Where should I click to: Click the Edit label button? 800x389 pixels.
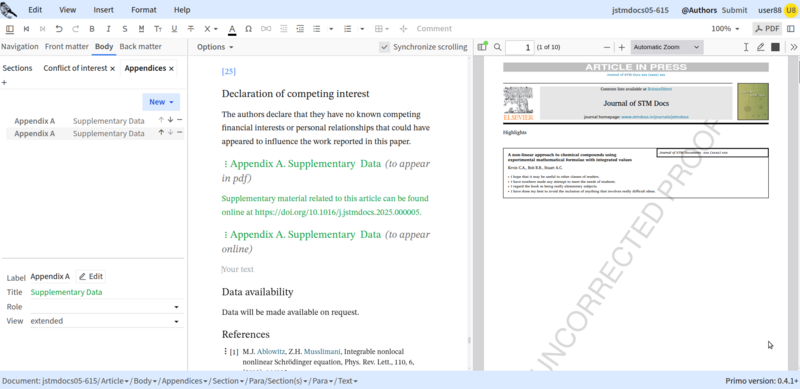pos(91,276)
